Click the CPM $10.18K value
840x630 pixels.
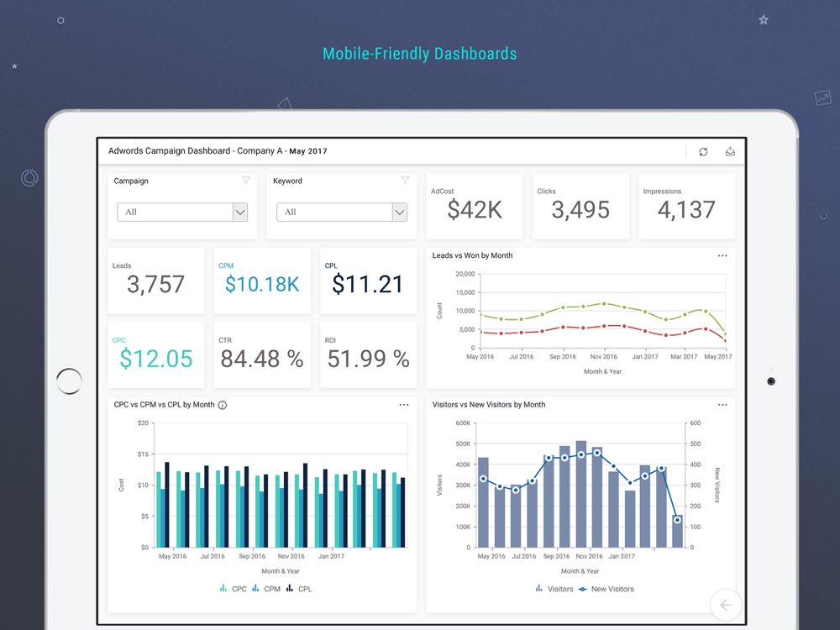click(x=262, y=285)
